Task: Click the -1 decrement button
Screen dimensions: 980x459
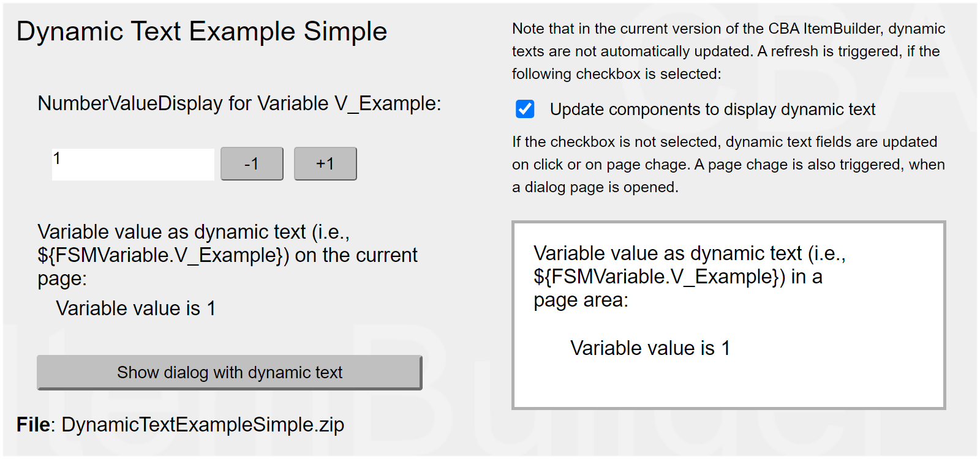Action: [252, 163]
